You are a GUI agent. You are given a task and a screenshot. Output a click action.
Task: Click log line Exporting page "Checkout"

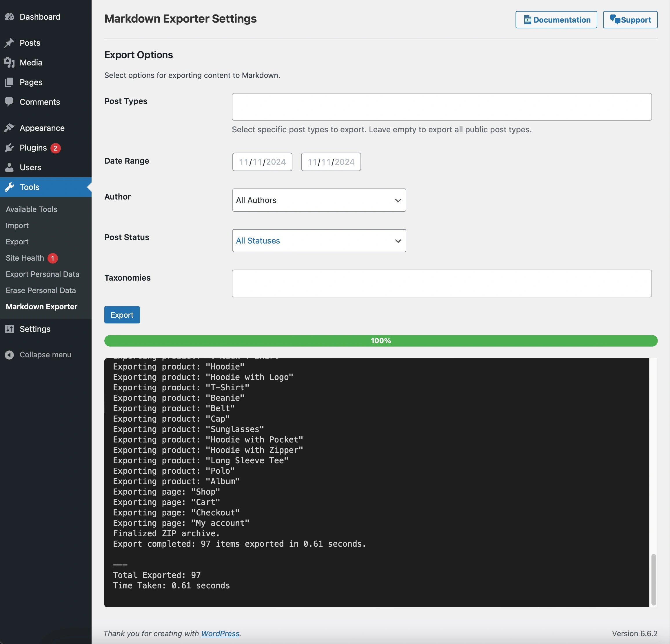pyautogui.click(x=176, y=513)
